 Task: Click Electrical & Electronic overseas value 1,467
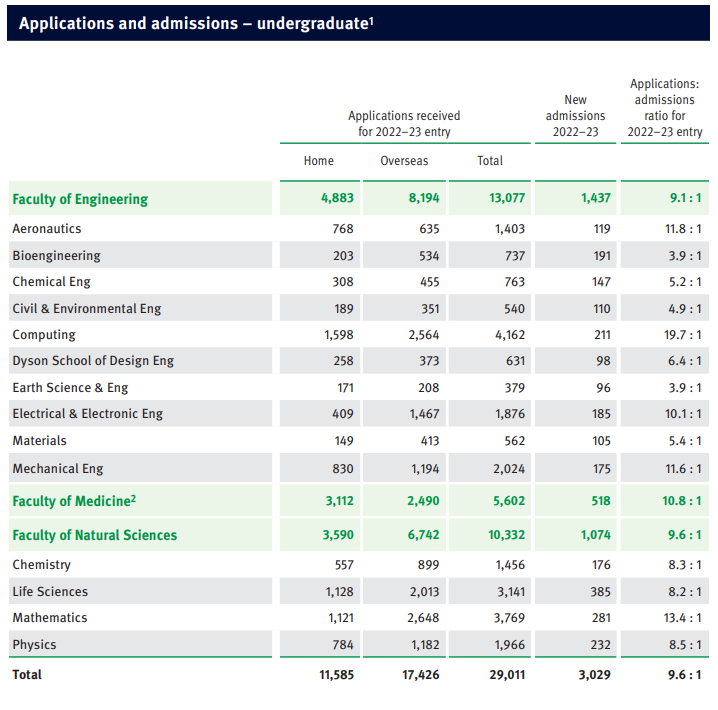[424, 414]
